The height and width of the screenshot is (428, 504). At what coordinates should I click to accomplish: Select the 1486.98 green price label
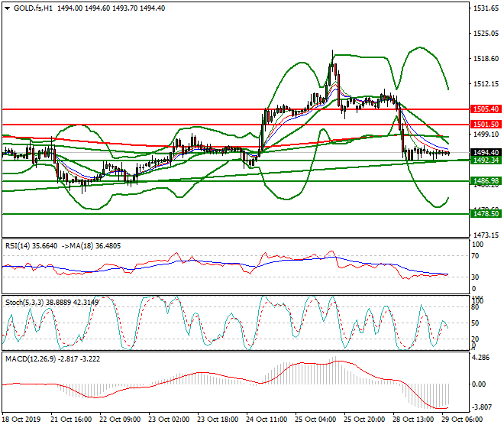coord(486,181)
